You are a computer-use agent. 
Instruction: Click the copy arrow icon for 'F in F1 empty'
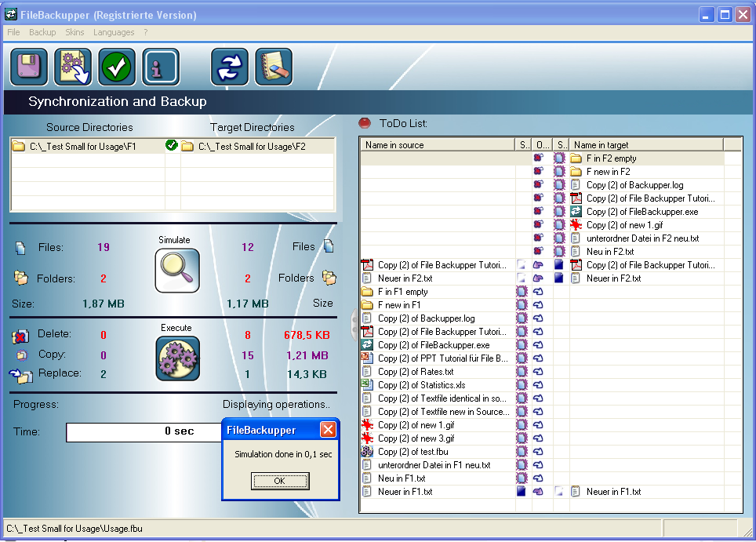tap(539, 291)
